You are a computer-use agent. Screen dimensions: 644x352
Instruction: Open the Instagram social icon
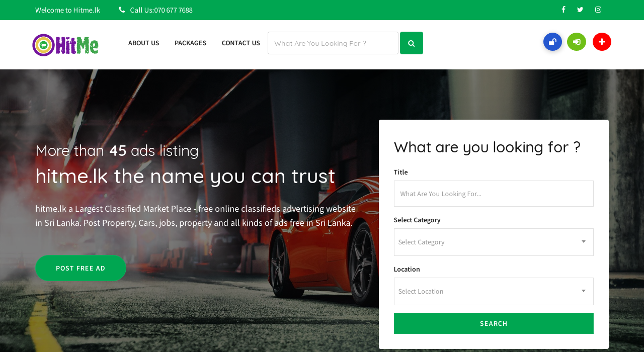[x=598, y=10]
